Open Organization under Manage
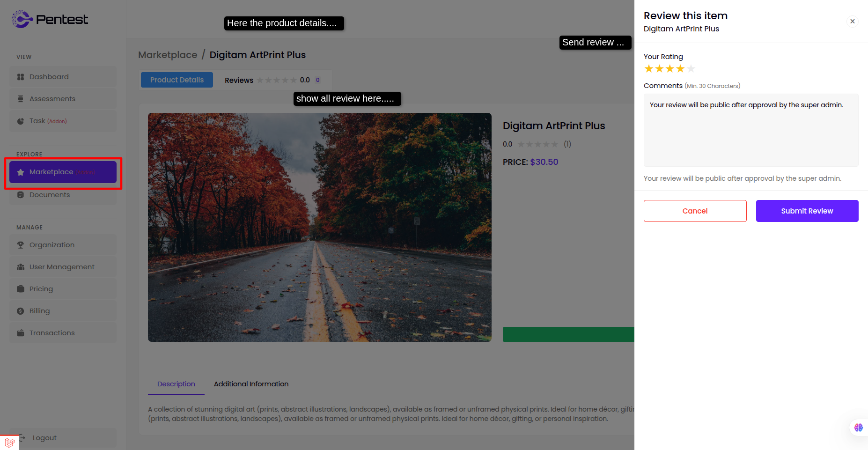The height and width of the screenshot is (450, 868). coord(51,245)
